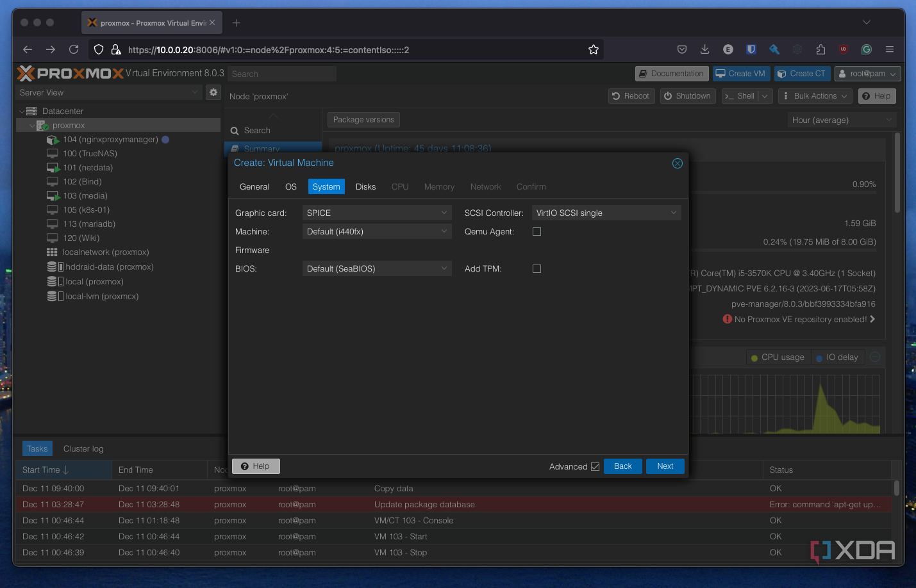The height and width of the screenshot is (588, 916).
Task: Expand the Bulk Actions menu
Action: click(x=815, y=96)
